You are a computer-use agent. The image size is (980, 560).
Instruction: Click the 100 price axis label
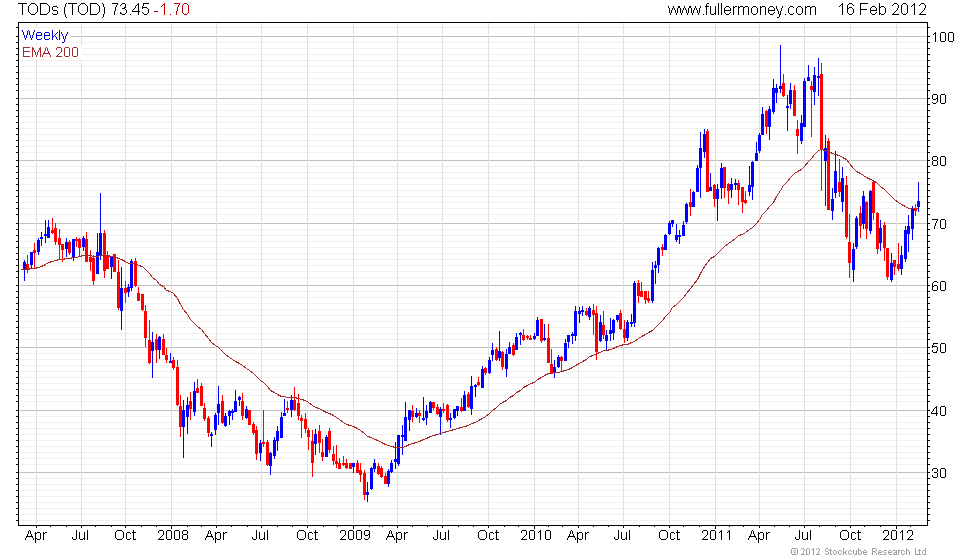pyautogui.click(x=943, y=37)
